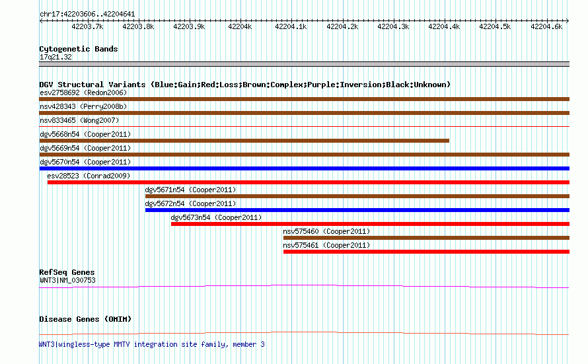Image resolution: width=588 pixels, height=364 pixels.
Task: Click the nsv833465 (Wong2007) label
Action: coord(79,120)
